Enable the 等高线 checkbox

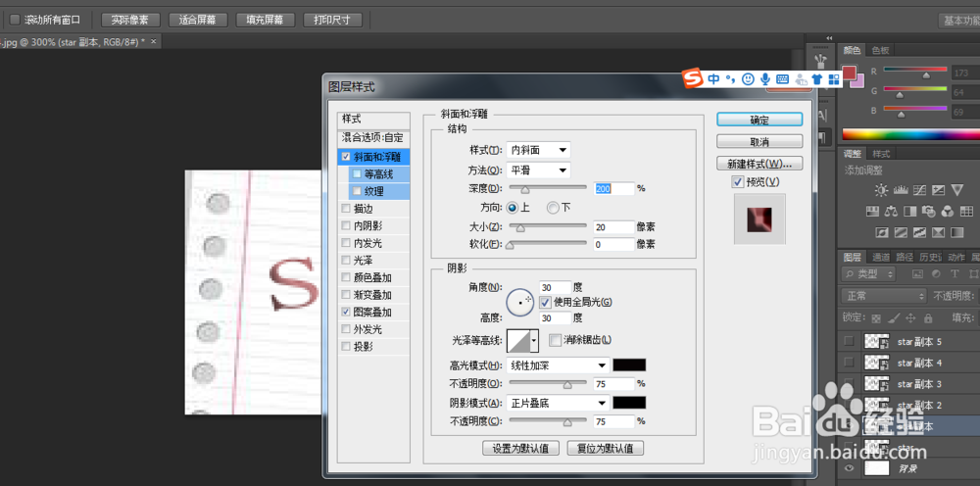[x=357, y=174]
